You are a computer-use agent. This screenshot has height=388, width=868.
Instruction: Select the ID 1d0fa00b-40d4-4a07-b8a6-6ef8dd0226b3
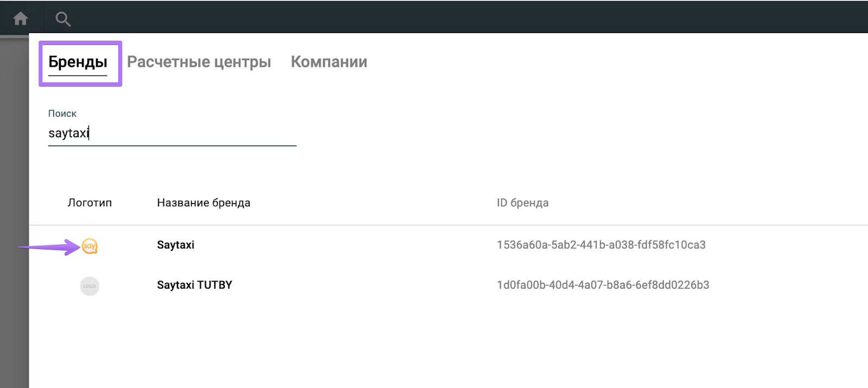click(x=603, y=285)
